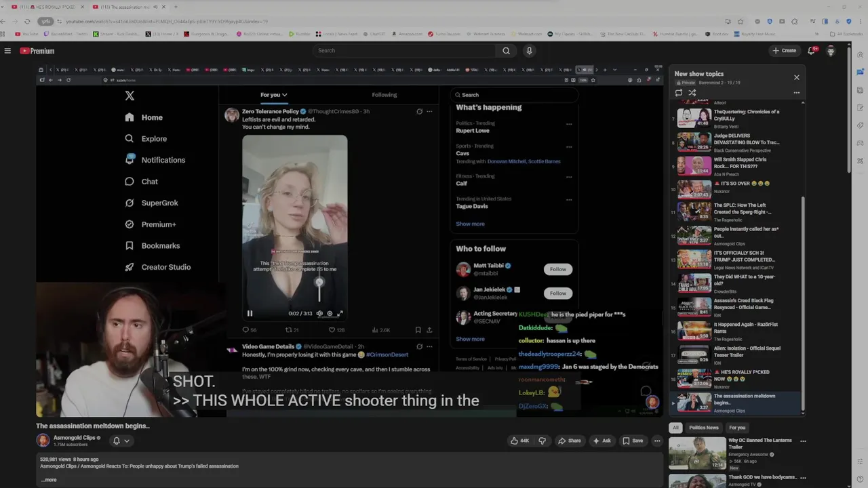Screen dimensions: 868x488
Task: Open Asmongold Clips channel name link
Action: click(x=75, y=438)
